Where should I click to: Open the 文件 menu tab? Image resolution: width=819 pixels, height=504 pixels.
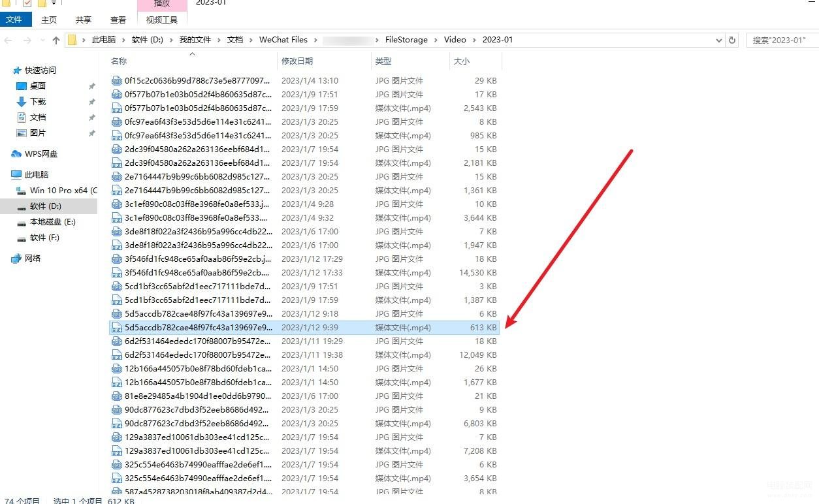coord(14,20)
